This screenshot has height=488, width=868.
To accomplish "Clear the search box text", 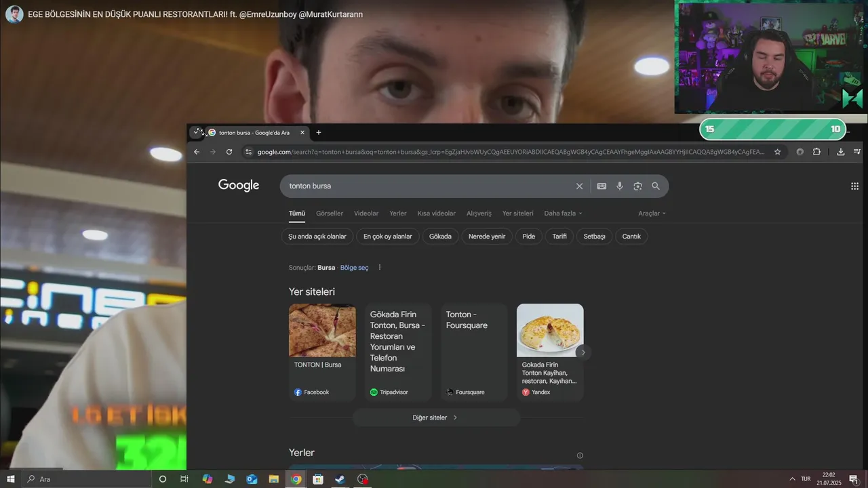I will pyautogui.click(x=579, y=186).
